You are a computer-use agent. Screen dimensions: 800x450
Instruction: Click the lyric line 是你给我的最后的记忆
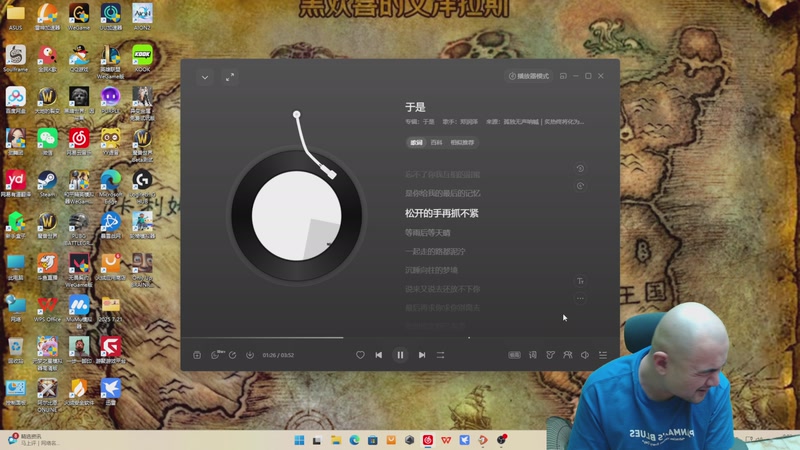pyautogui.click(x=442, y=193)
